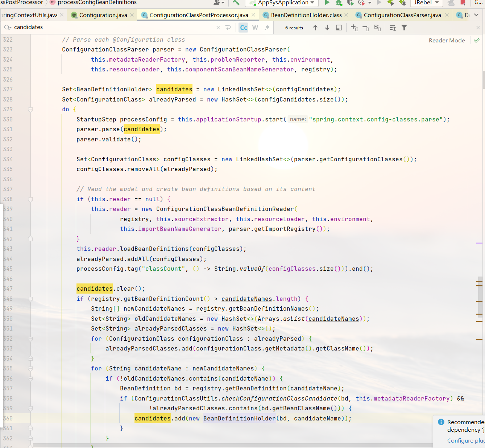This screenshot has height=448, width=485.
Task: Start debugging with the bug icon
Action: pos(339,3)
